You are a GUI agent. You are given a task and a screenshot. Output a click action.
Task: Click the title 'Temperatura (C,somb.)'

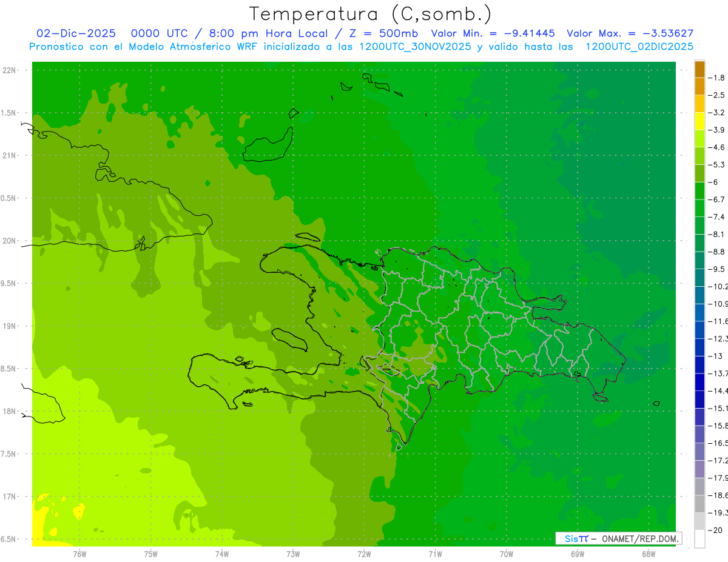(371, 14)
